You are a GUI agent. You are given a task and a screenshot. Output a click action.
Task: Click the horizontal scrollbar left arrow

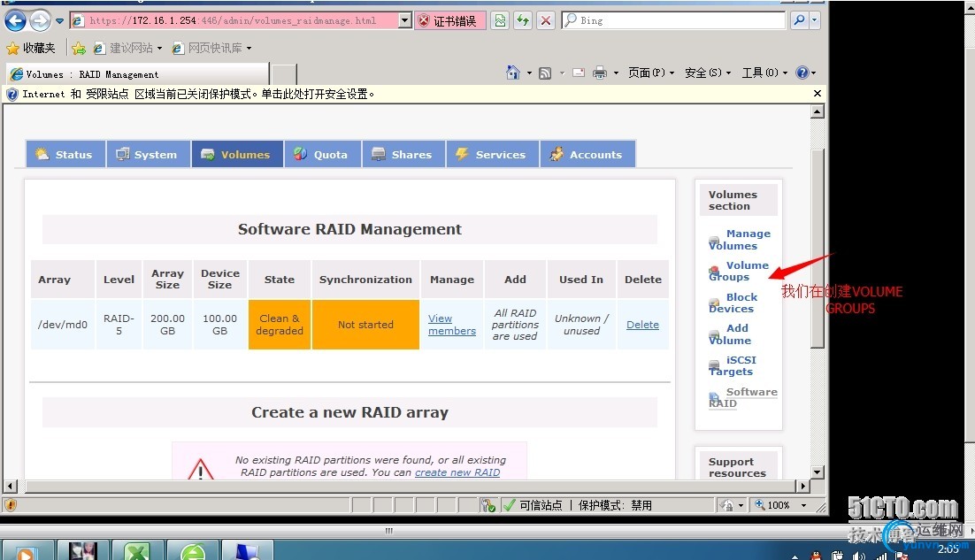[11, 486]
